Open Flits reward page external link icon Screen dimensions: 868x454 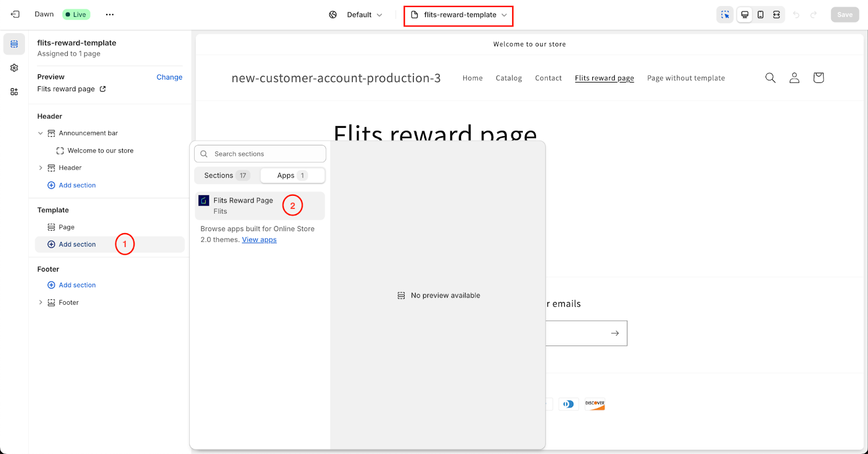tap(103, 89)
